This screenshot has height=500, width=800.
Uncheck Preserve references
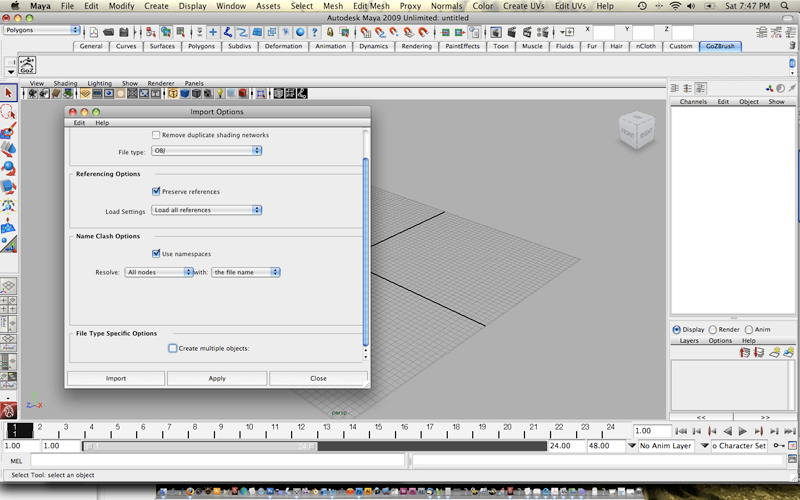coord(156,191)
